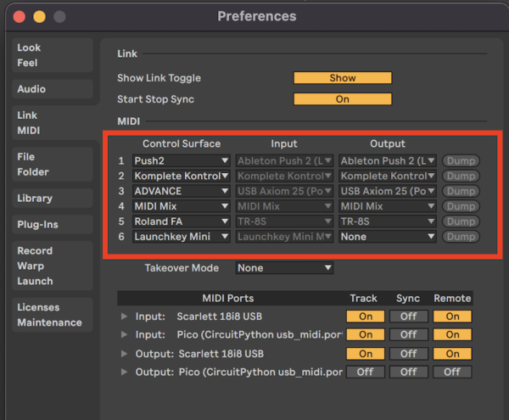509x420 pixels.
Task: Toggle Track for Input Pico port
Action: click(366, 334)
